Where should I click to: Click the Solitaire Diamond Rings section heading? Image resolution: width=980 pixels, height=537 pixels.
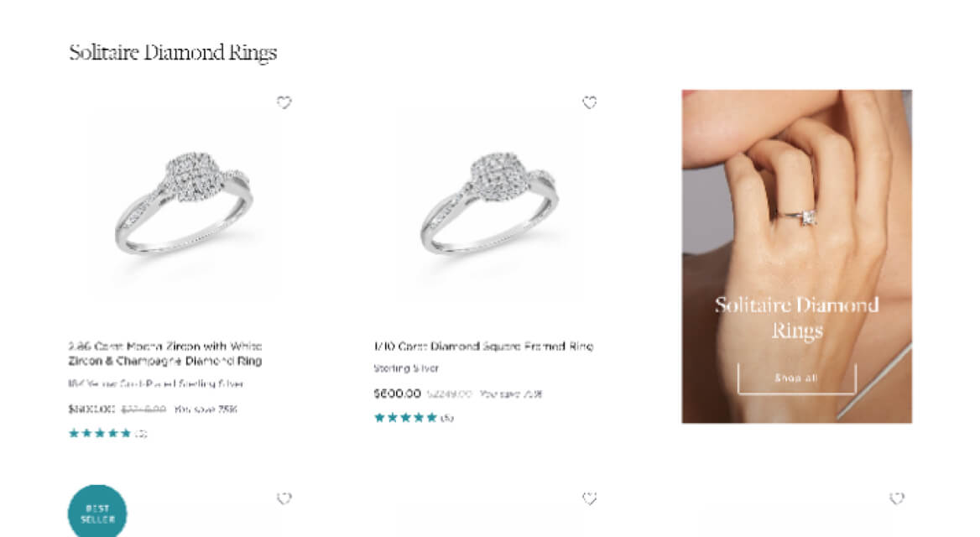point(173,53)
